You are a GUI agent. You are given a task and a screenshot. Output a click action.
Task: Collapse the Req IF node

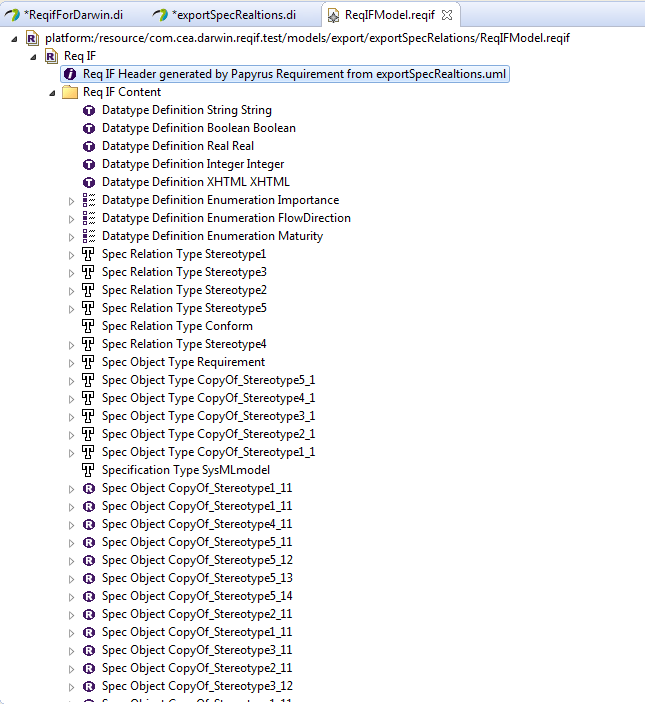(x=33, y=57)
